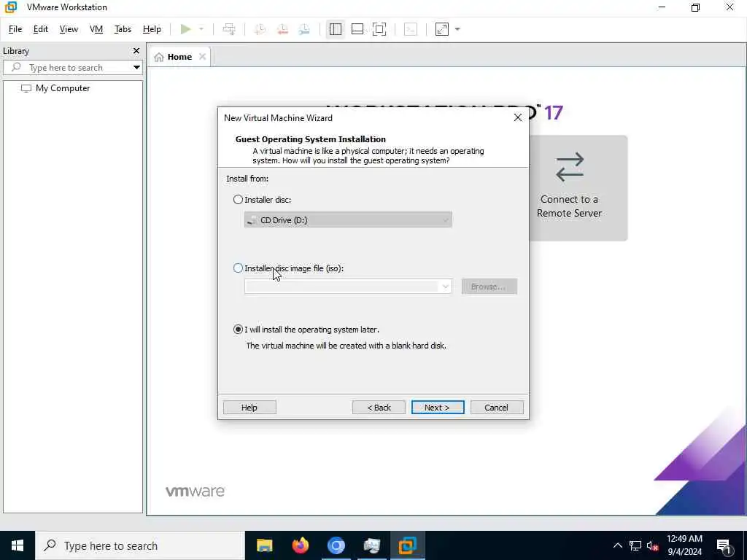Click the wizard Help button
Image resolution: width=747 pixels, height=560 pixels.
coord(249,408)
